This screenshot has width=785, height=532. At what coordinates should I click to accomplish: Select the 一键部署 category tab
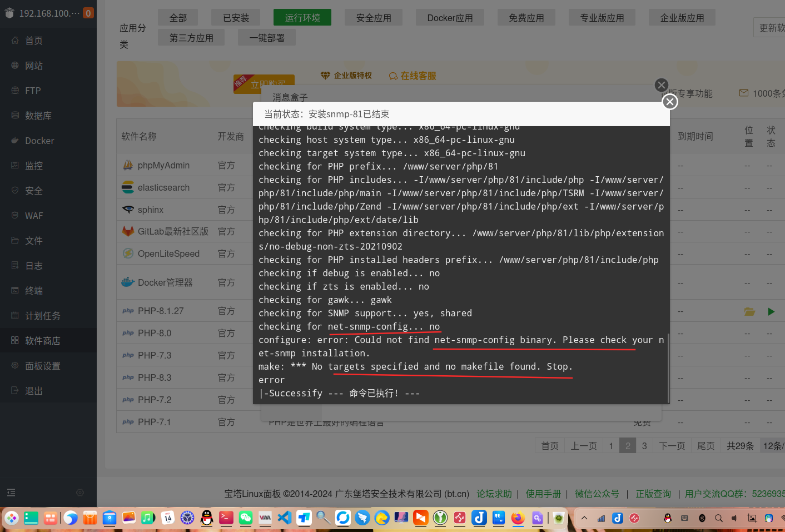pos(267,38)
